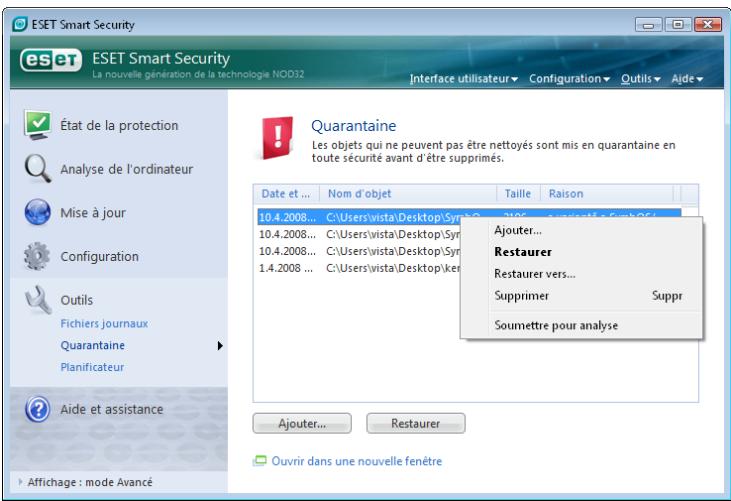The image size is (731, 501).
Task: Toggle Affichage mode Avancé expander
Action: (20, 482)
